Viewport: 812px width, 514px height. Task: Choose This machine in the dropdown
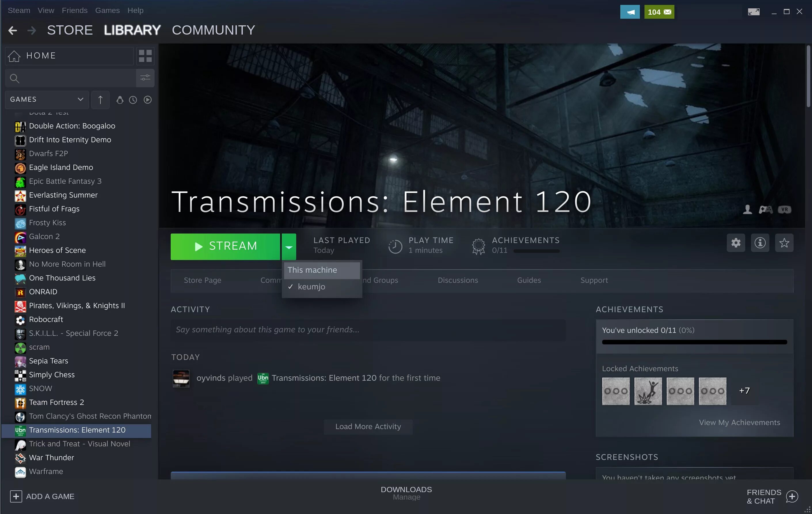(x=322, y=270)
